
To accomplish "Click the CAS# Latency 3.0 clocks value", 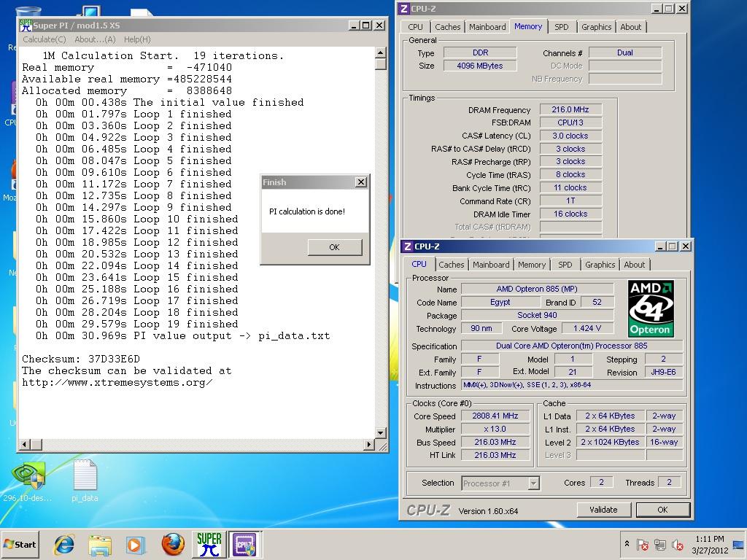I will pos(570,136).
